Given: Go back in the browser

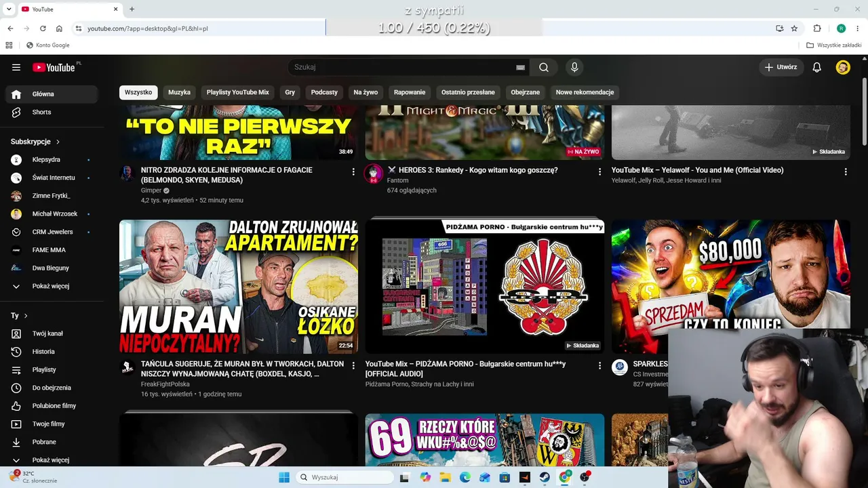Looking at the screenshot, I should coord(10,28).
